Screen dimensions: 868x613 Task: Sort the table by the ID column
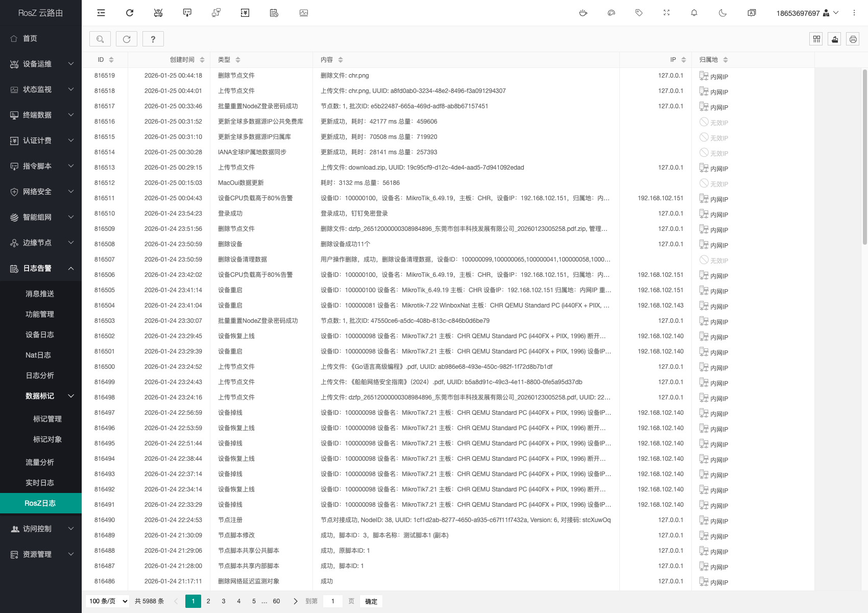[x=111, y=60]
